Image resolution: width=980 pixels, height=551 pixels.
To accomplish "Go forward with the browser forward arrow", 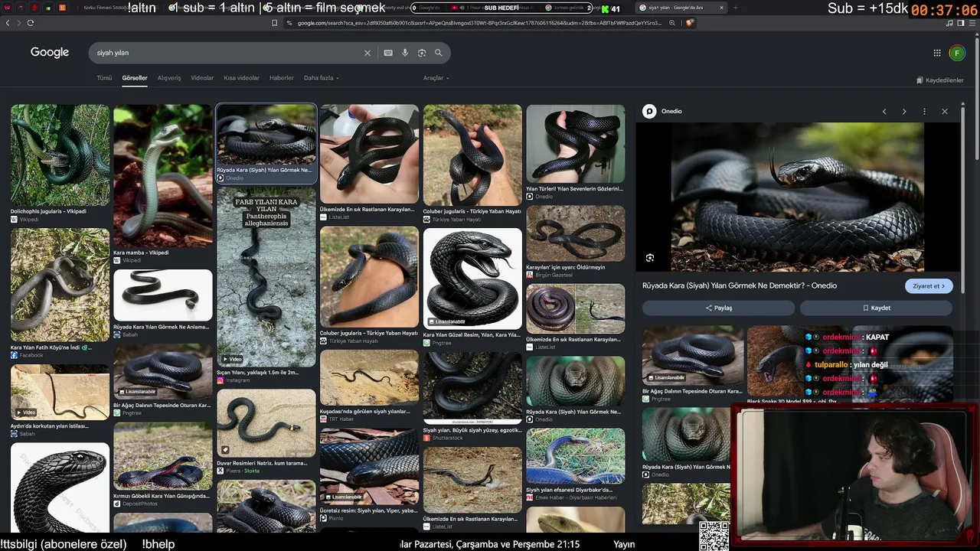I will tap(19, 23).
